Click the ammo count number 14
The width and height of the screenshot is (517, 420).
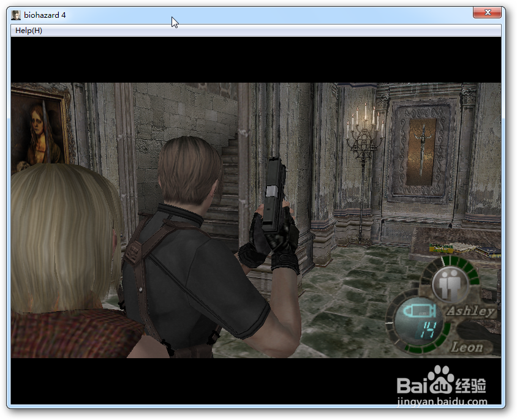pos(428,330)
